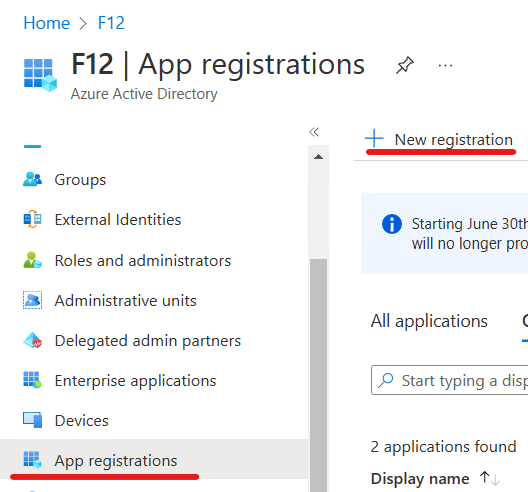Open Devices in the sidebar
Image resolution: width=528 pixels, height=492 pixels.
point(81,421)
